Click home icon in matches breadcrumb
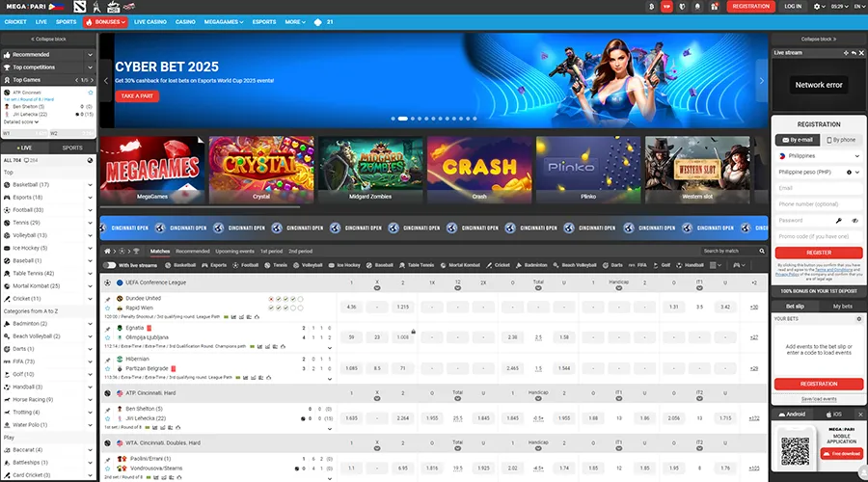Screen dimensions: 868x482 (107, 252)
